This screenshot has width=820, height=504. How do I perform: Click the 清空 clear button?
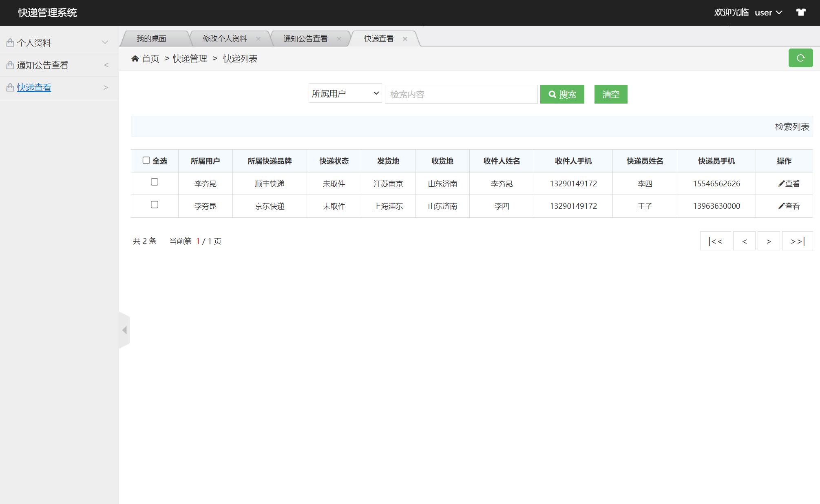[610, 94]
